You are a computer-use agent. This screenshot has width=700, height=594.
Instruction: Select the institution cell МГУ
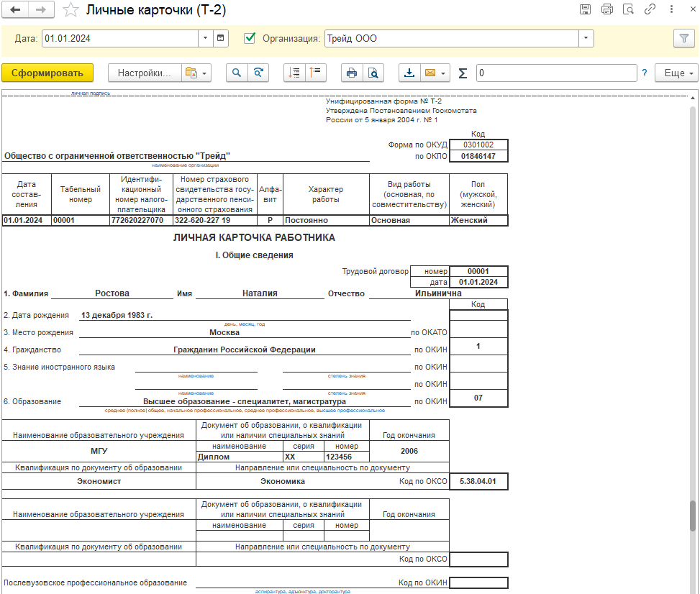99,451
